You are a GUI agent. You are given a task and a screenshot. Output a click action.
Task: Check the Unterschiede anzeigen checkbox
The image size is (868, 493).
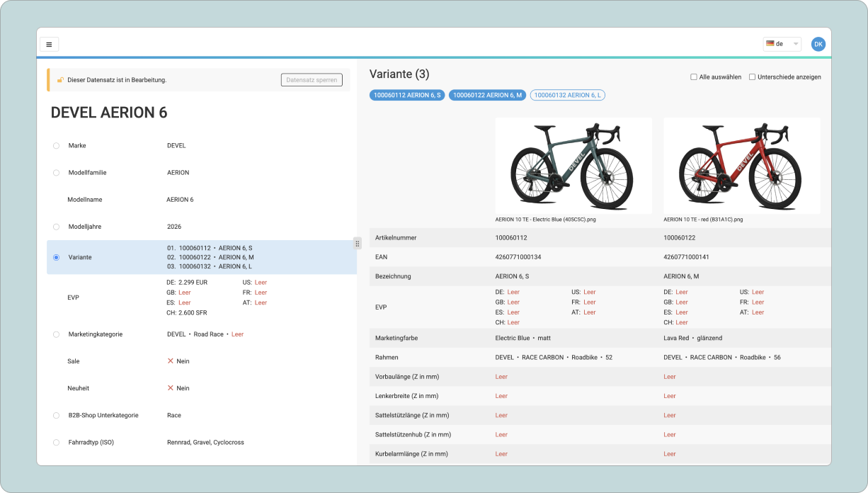pyautogui.click(x=753, y=76)
